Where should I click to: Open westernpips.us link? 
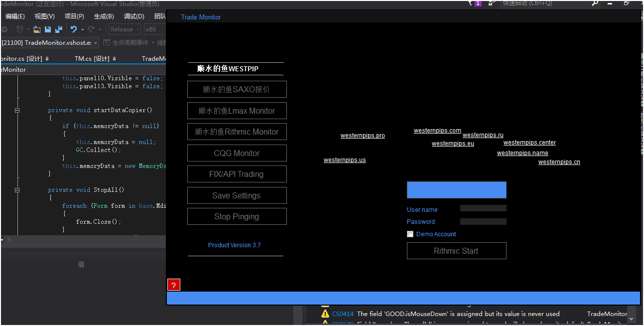pos(345,160)
